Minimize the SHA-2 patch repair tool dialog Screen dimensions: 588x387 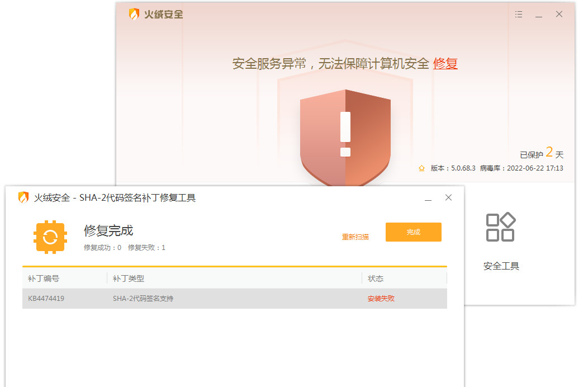tap(428, 198)
